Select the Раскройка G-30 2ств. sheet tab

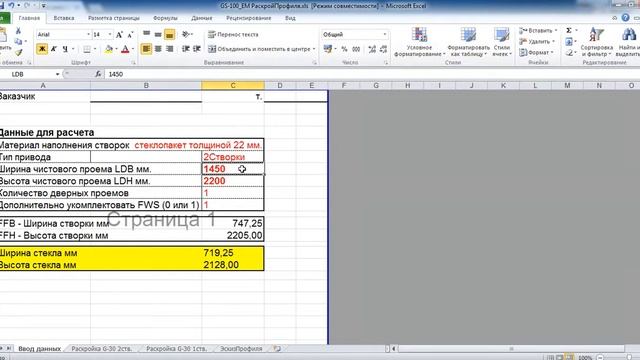[102, 349]
